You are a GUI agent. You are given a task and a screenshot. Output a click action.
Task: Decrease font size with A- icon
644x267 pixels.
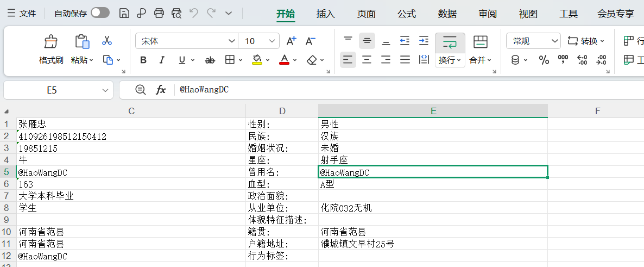311,41
